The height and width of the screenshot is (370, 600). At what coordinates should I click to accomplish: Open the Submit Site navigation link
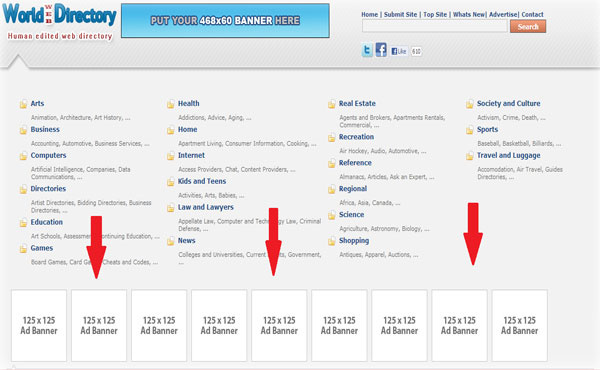(400, 15)
